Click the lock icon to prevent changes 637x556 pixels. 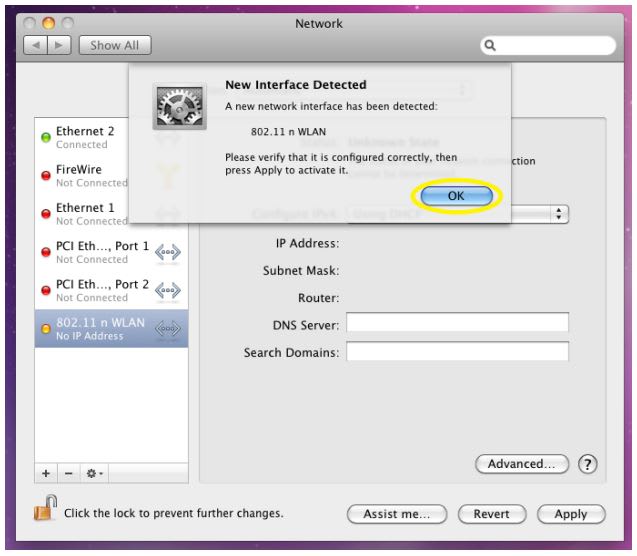44,509
